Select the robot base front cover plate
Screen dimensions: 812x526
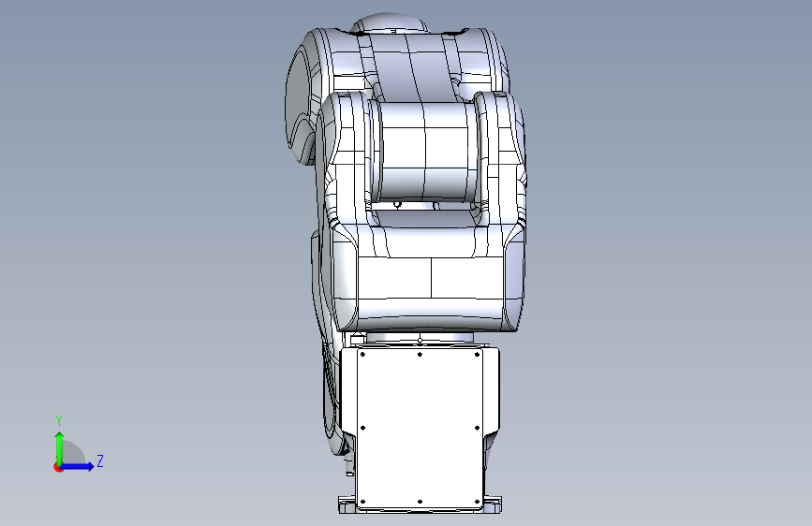coord(420,428)
